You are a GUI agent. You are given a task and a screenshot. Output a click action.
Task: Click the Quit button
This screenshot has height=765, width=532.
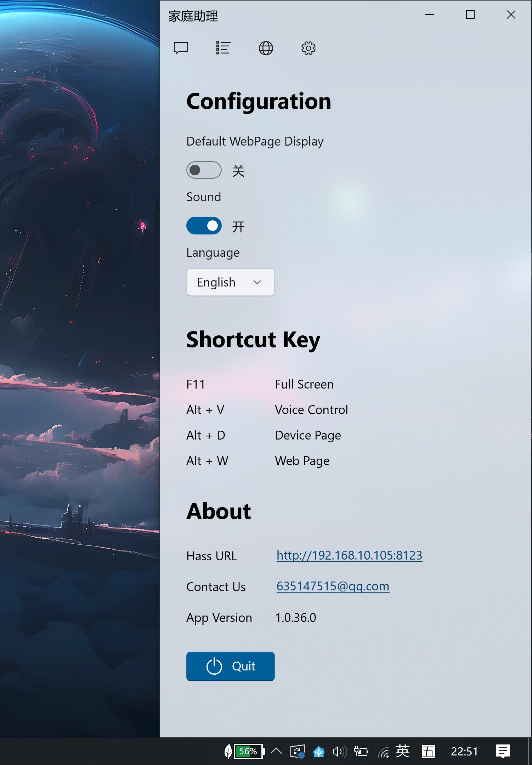(231, 666)
